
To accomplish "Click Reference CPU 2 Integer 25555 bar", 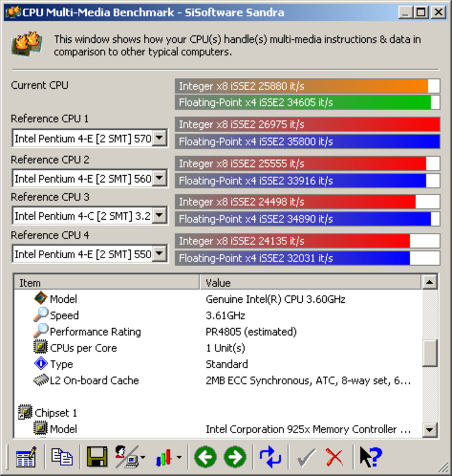I will click(307, 164).
